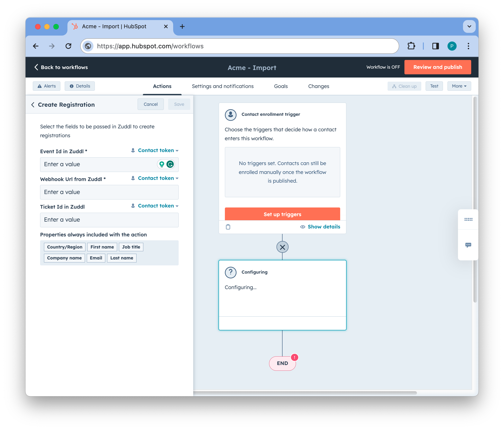504x430 pixels.
Task: Switch to the Actions tab
Action: click(162, 86)
